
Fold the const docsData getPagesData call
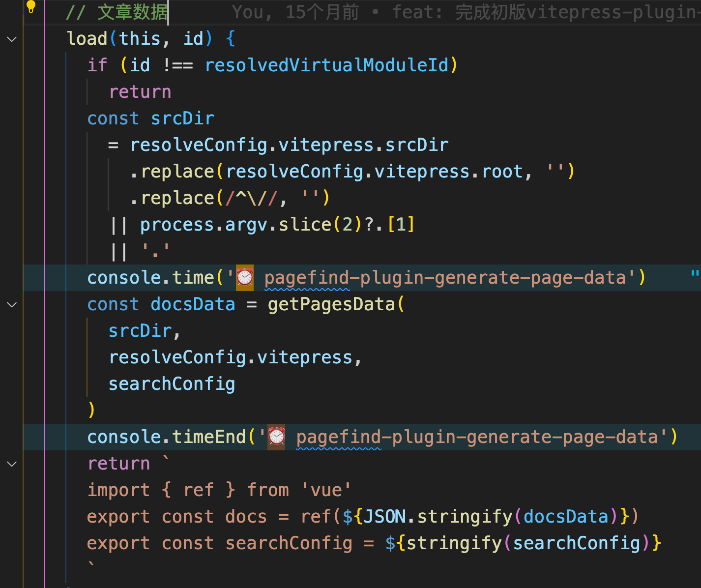12,304
